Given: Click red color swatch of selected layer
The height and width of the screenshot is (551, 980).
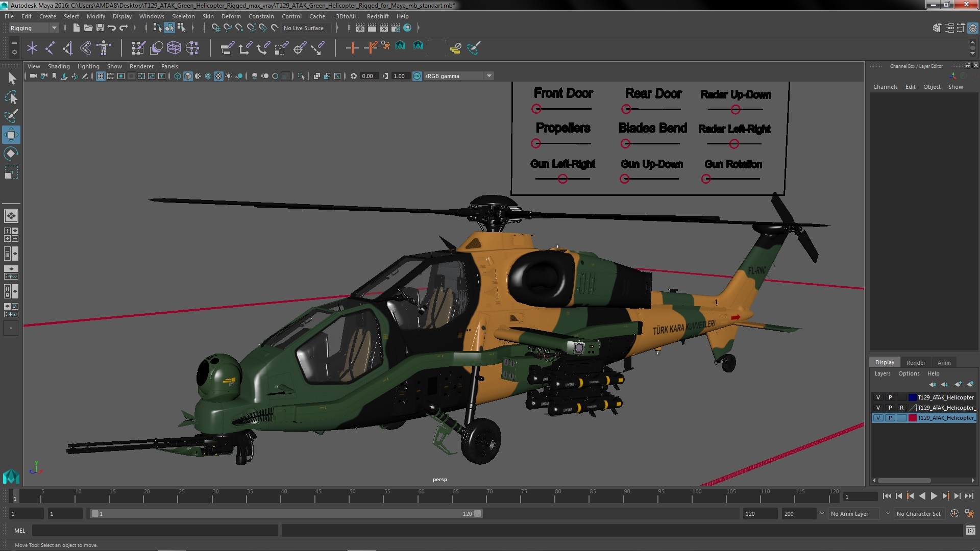Looking at the screenshot, I should [912, 418].
